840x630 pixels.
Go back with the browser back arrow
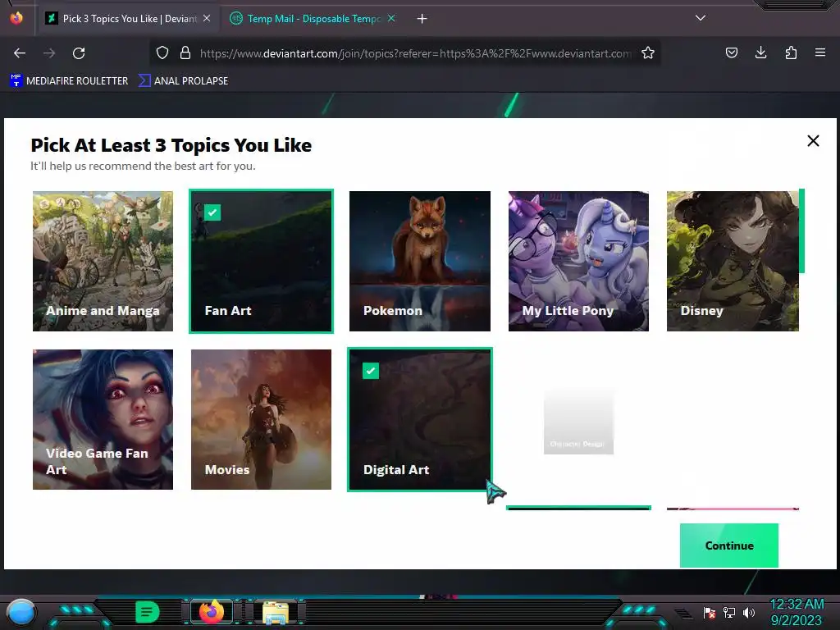tap(20, 53)
